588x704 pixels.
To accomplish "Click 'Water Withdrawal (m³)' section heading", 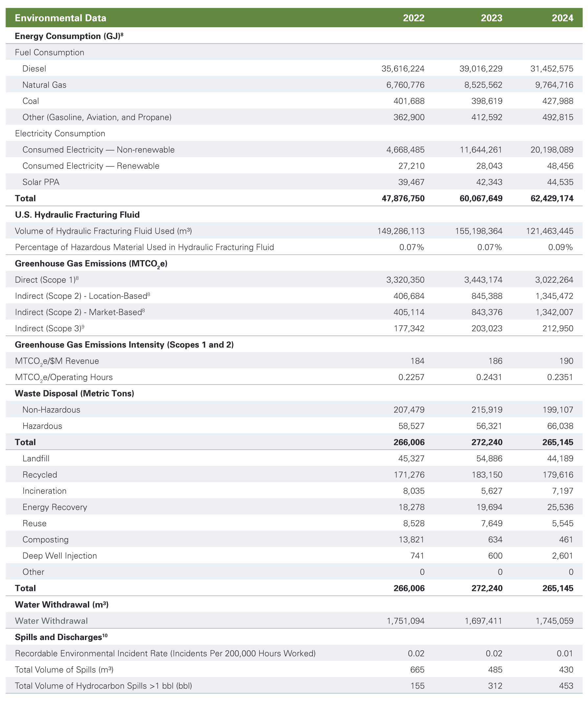I will [x=62, y=604].
